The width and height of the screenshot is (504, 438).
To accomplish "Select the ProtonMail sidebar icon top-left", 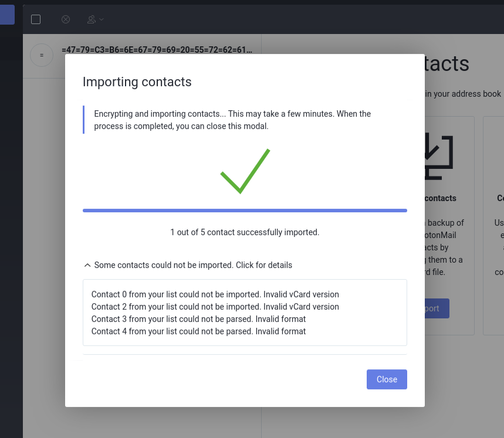I will (7, 15).
